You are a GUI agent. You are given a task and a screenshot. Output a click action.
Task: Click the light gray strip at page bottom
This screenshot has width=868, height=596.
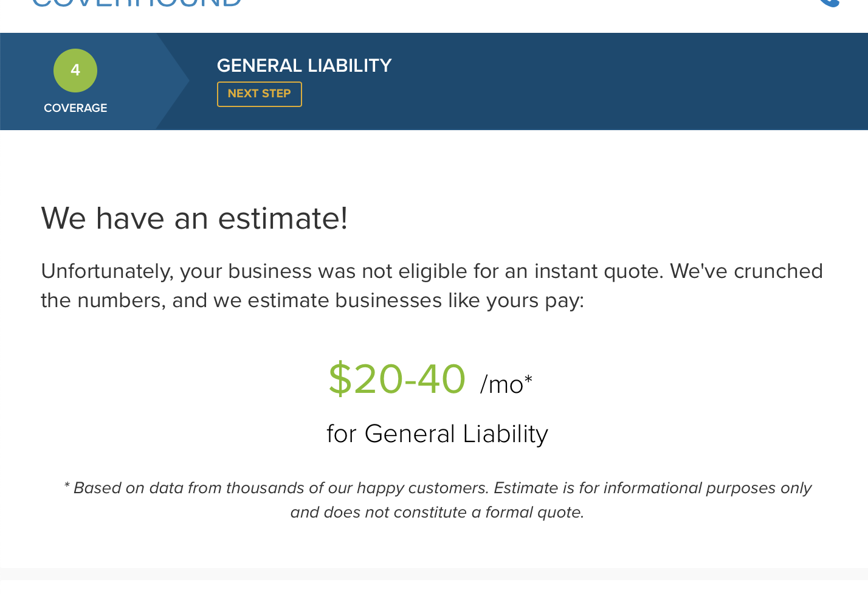(434, 575)
